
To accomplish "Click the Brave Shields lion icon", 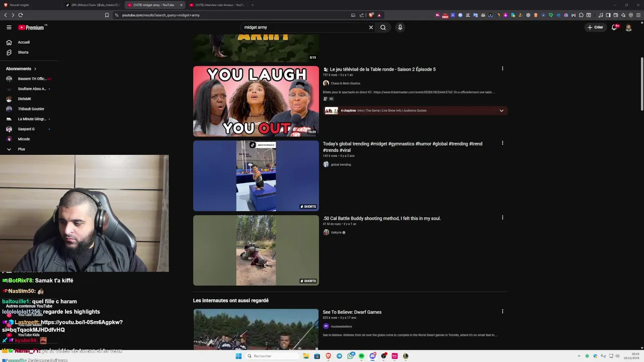I will click(x=371, y=15).
